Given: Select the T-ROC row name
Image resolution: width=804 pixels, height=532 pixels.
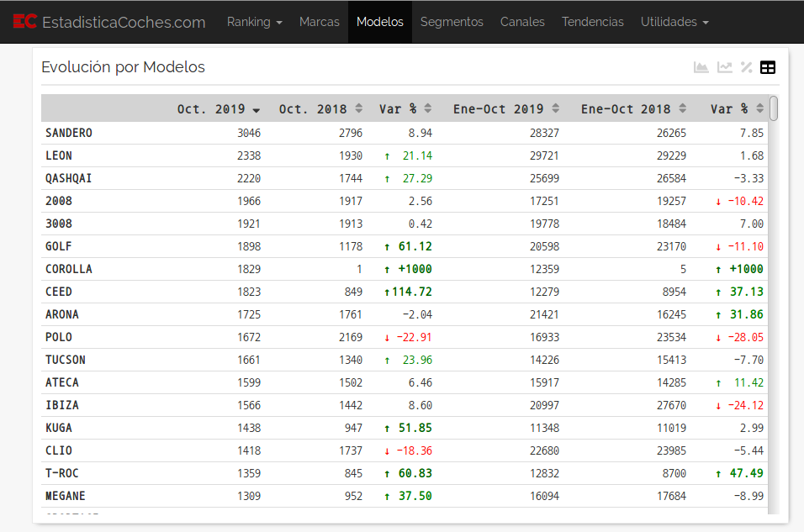Looking at the screenshot, I should pyautogui.click(x=62, y=473).
